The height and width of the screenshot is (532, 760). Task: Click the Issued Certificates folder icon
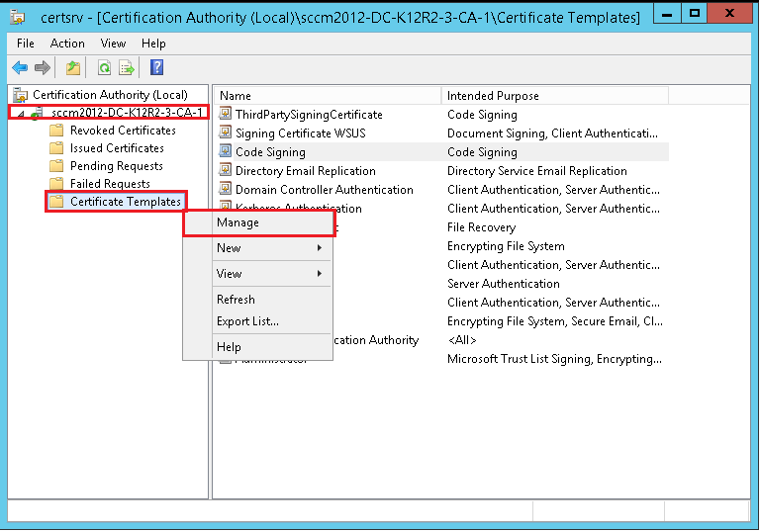coord(56,147)
